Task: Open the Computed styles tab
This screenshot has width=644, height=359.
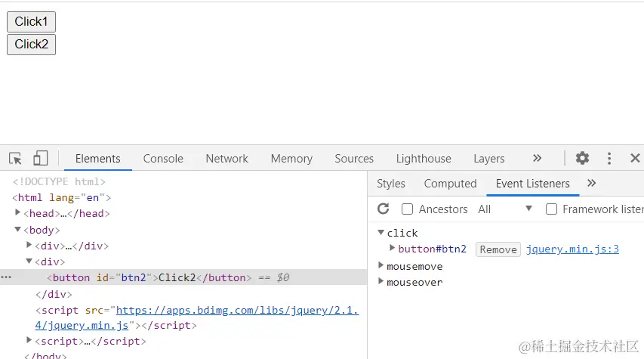Action: 450,184
